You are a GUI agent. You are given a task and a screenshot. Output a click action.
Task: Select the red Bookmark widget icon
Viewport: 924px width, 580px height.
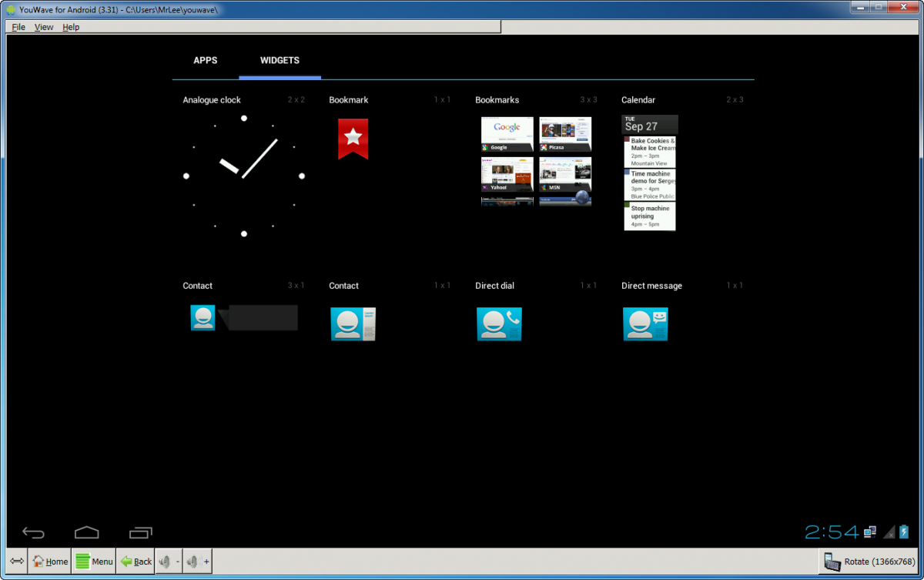tap(353, 139)
